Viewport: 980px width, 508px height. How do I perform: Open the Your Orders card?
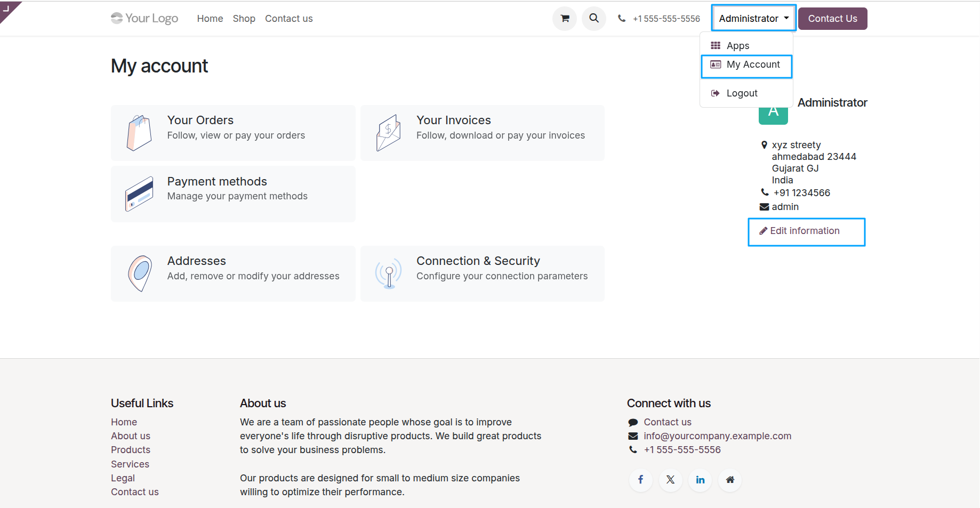[x=232, y=133]
